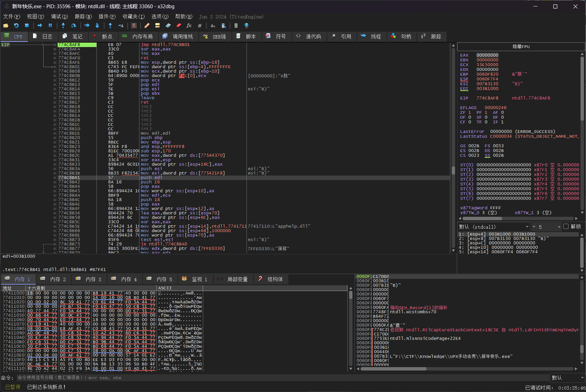This screenshot has width=586, height=392.
Task: Step into with the down arrow icon
Action: point(63,26)
